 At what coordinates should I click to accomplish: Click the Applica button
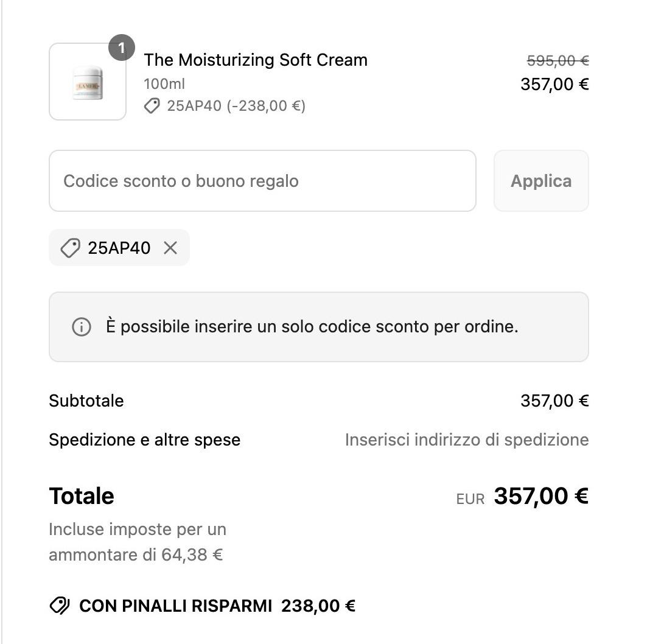tap(541, 181)
